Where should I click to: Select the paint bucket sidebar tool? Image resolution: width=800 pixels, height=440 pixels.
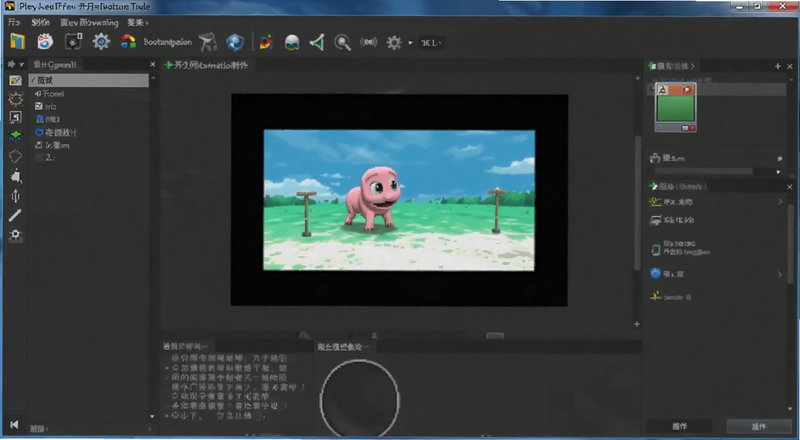click(x=16, y=176)
